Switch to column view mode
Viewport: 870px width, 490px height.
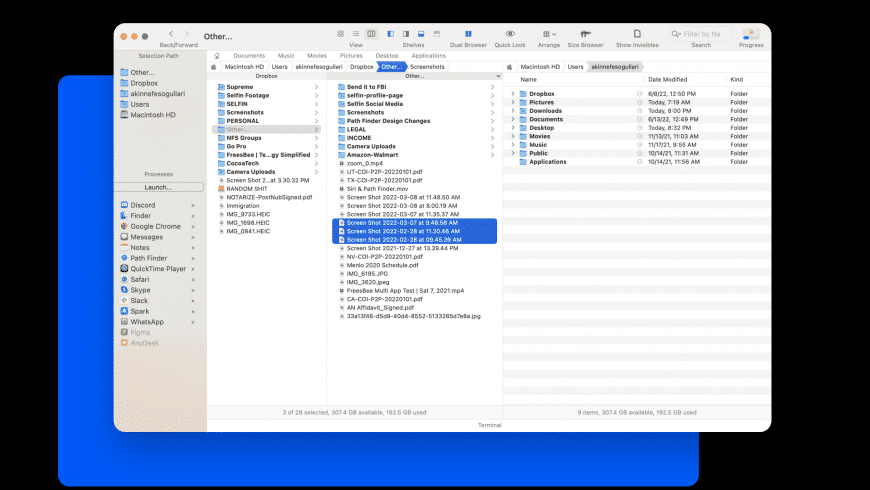pos(369,34)
